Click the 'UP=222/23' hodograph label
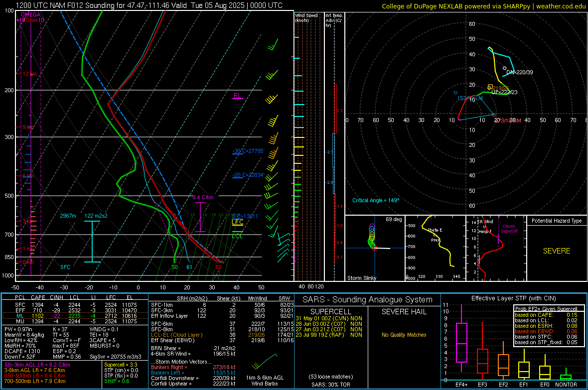This screenshot has width=588, height=390. [x=504, y=92]
